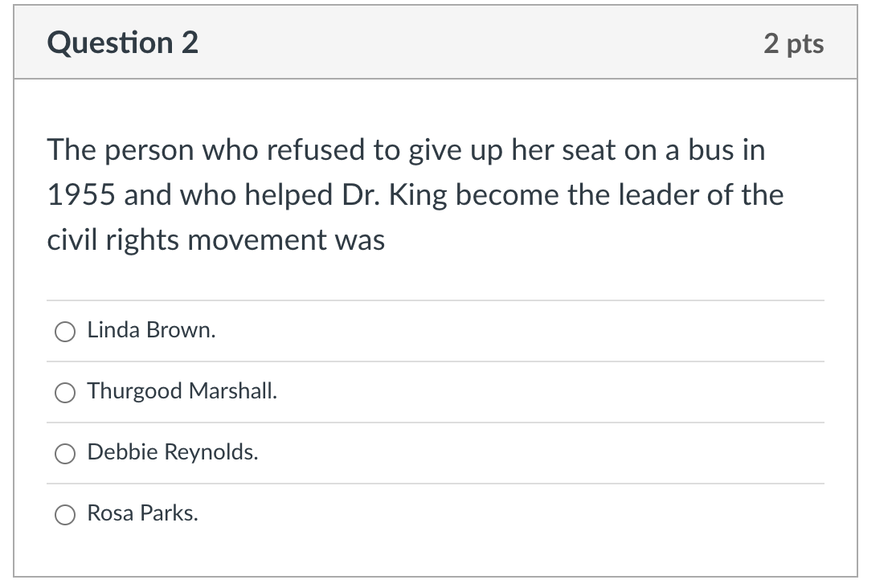Choose the Thurgood Marshall radio button

point(65,392)
